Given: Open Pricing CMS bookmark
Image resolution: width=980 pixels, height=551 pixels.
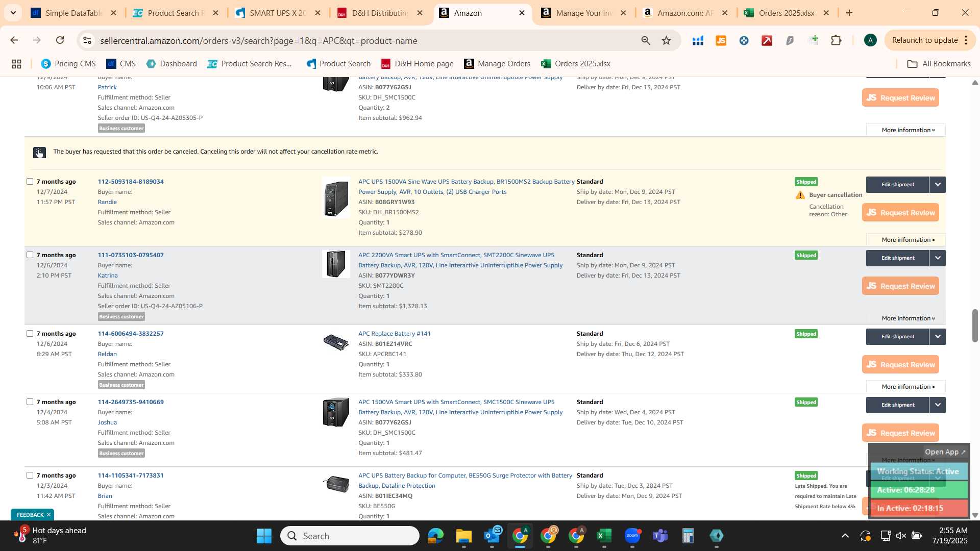Looking at the screenshot, I should click(68, 64).
